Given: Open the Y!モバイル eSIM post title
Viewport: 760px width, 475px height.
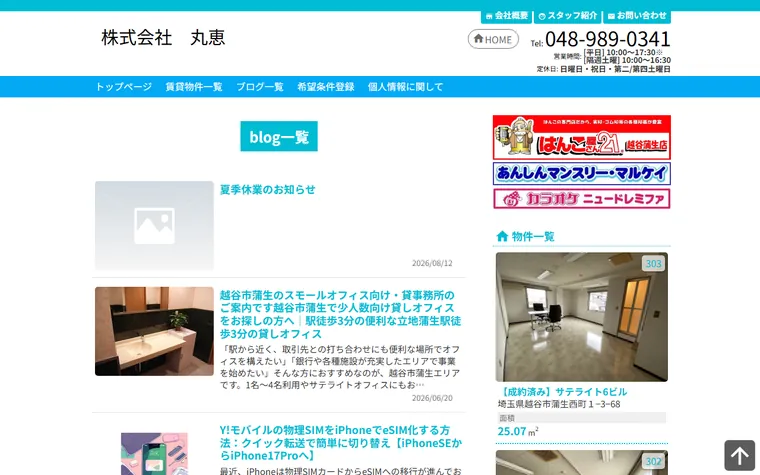Looking at the screenshot, I should (x=341, y=443).
